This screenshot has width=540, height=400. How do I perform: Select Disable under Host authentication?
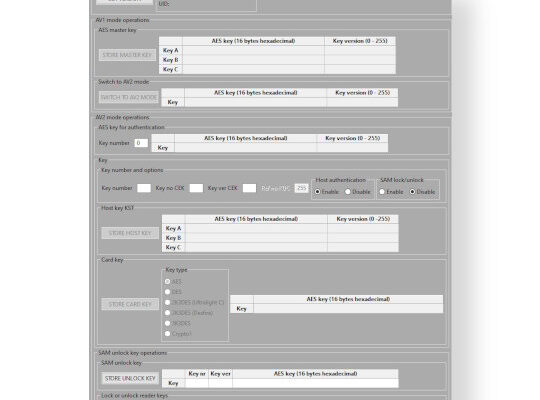(348, 192)
